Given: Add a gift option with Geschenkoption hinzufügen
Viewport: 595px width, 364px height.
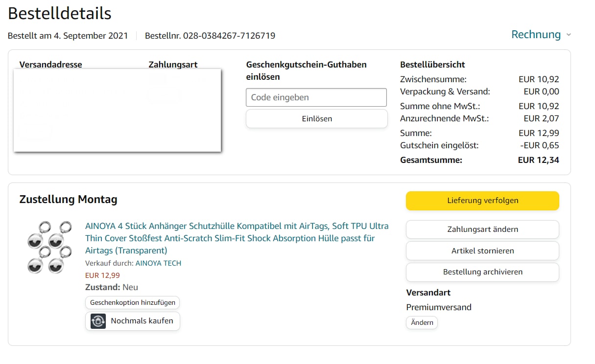Looking at the screenshot, I should coord(132,303).
